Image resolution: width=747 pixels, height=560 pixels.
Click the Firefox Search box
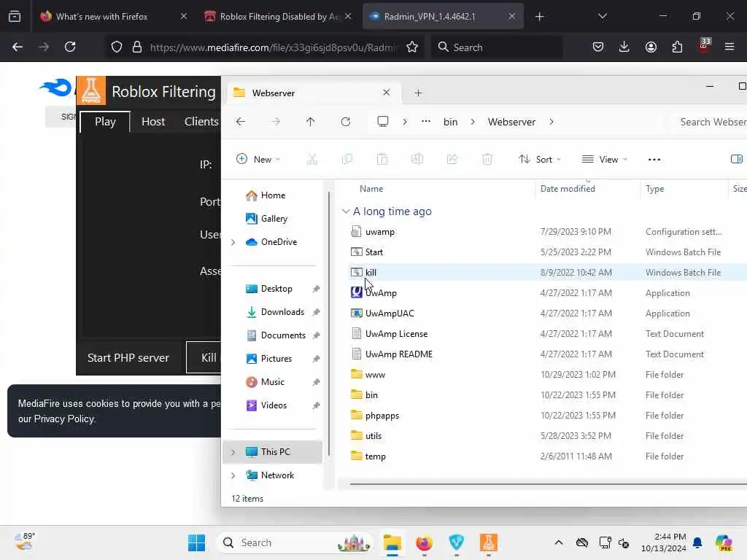tap(498, 47)
